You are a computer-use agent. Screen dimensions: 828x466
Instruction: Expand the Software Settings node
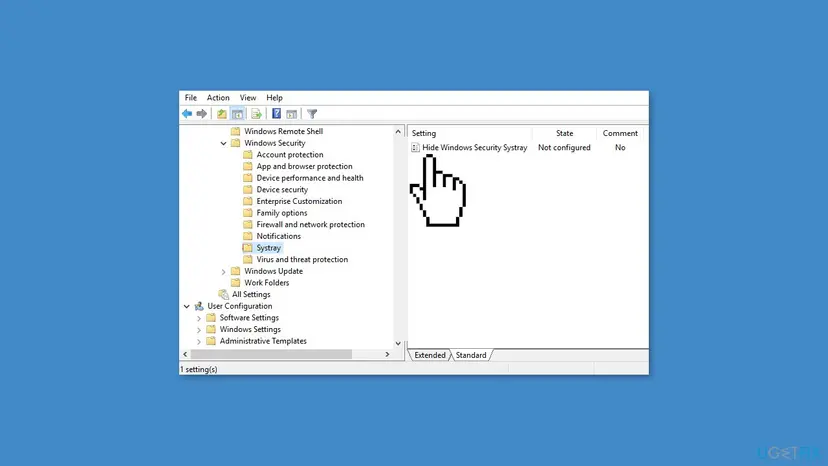(199, 318)
